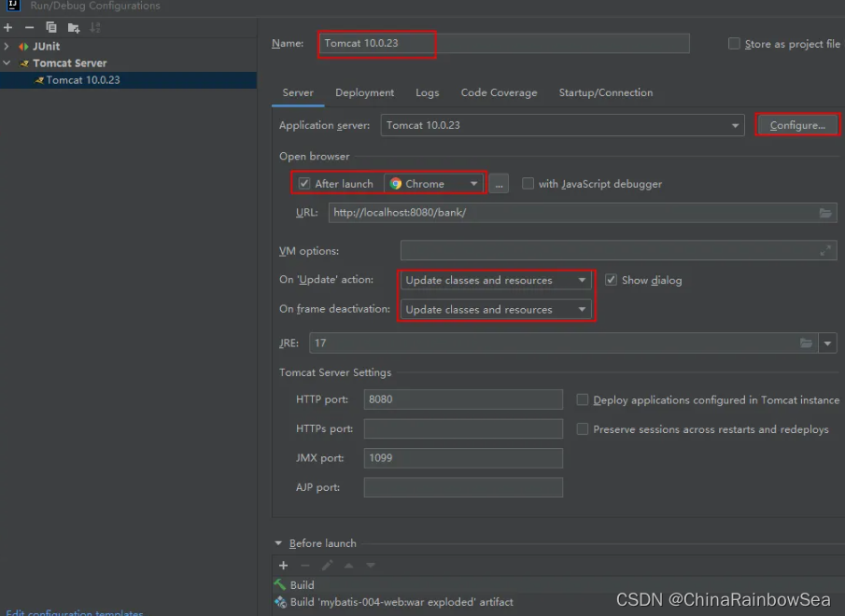Open the JRE dropdown arrow
Viewport: 845px width, 616px height.
click(x=827, y=343)
